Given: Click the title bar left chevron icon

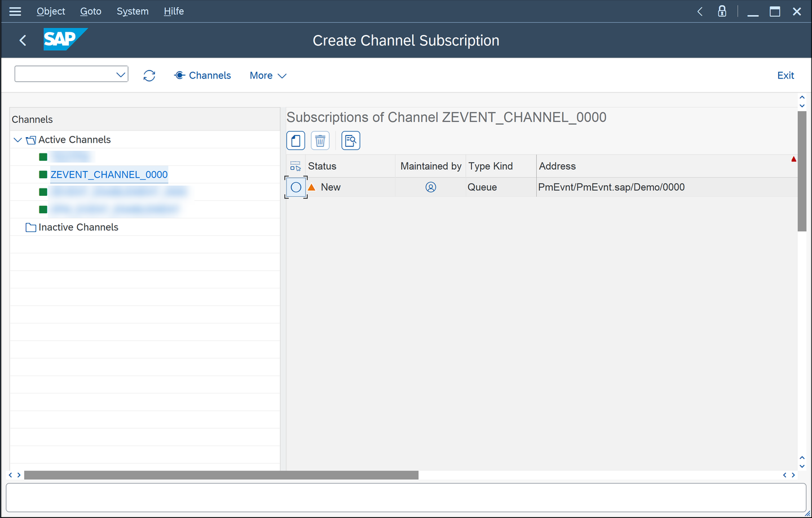Looking at the screenshot, I should [x=700, y=11].
